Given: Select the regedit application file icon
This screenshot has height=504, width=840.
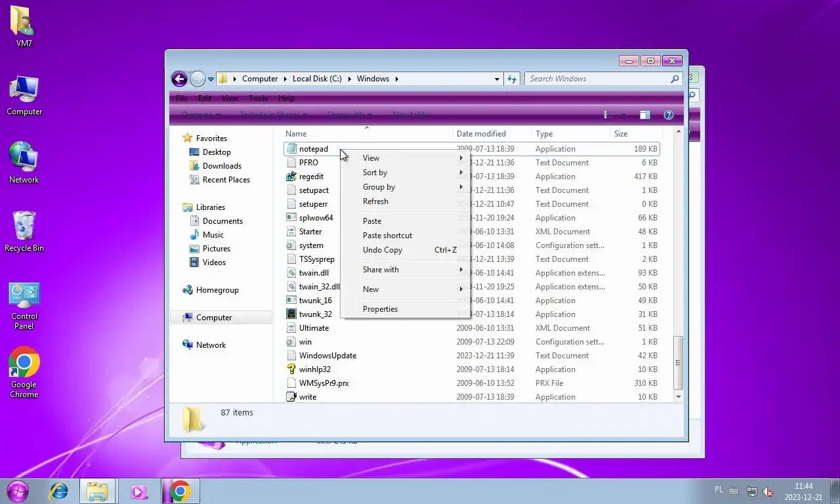Looking at the screenshot, I should pyautogui.click(x=291, y=177).
